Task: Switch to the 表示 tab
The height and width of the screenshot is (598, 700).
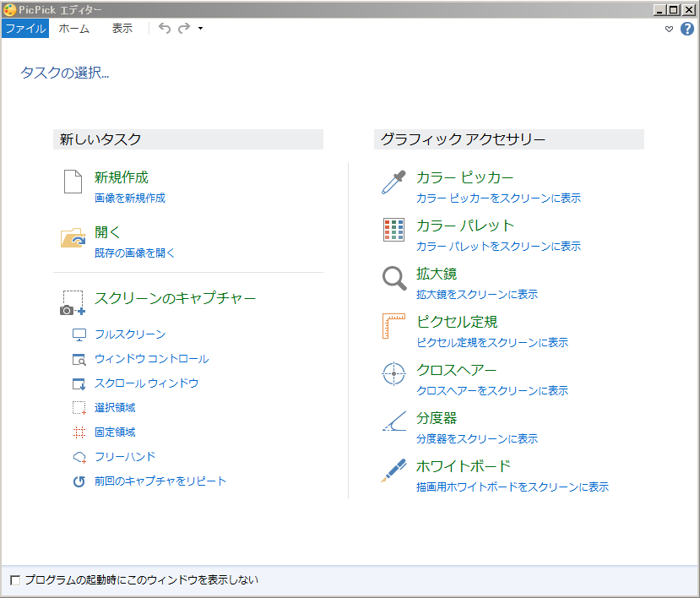Action: tap(122, 29)
